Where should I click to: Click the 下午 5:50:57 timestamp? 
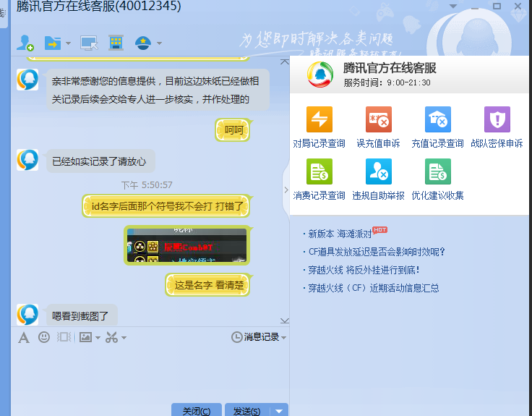tap(147, 185)
